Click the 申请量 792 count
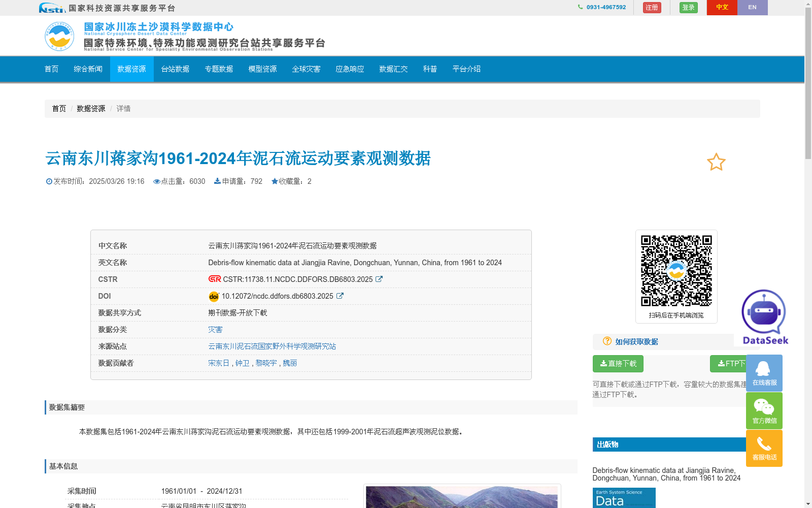 (x=238, y=181)
